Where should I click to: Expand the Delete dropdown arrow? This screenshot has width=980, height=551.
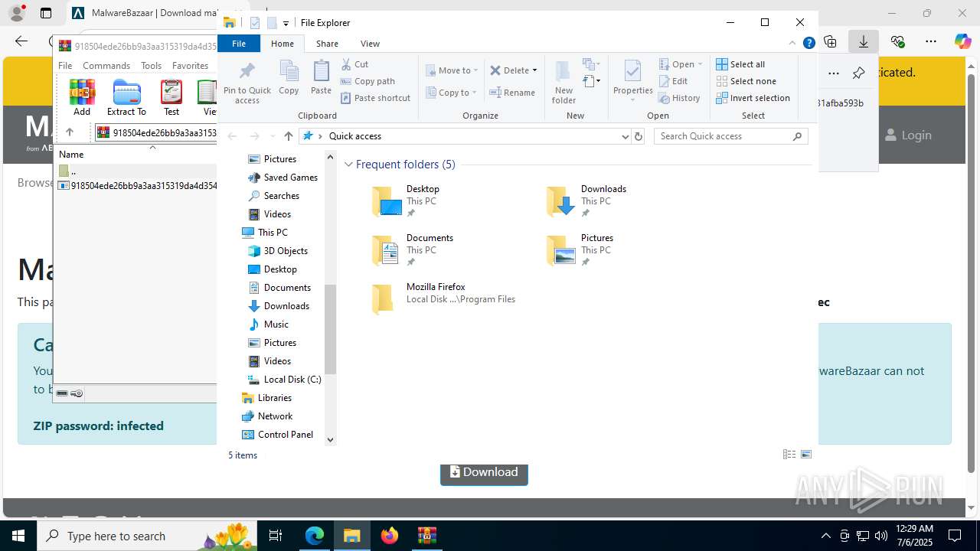click(534, 70)
